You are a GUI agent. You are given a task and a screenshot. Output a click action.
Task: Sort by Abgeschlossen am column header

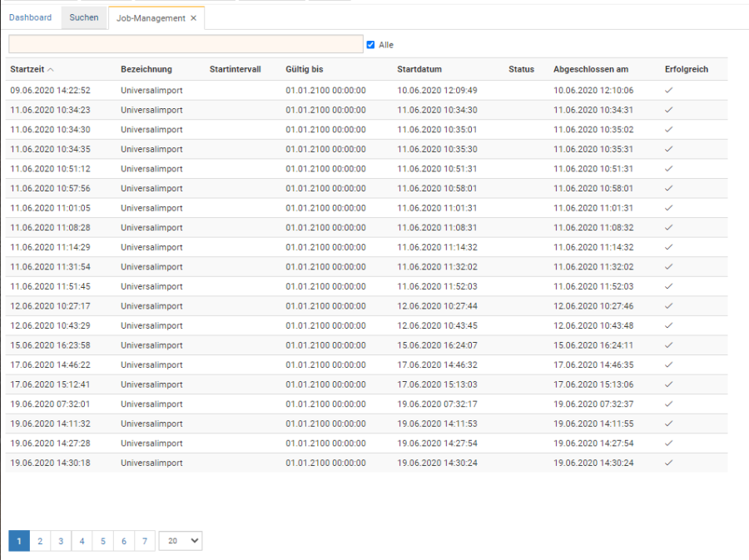pyautogui.click(x=591, y=69)
